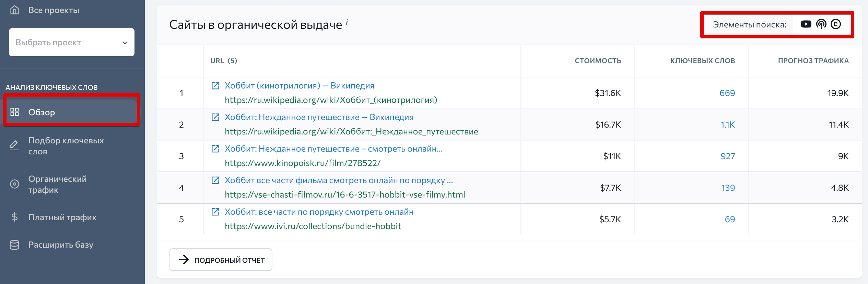Click the Все проекты sidebar link
This screenshot has height=284, width=868.
pos(54,10)
